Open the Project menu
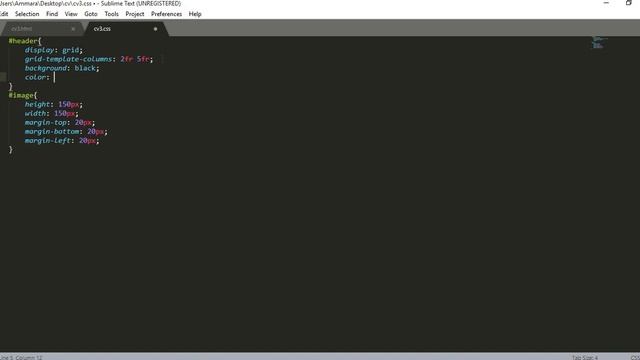 (135, 14)
